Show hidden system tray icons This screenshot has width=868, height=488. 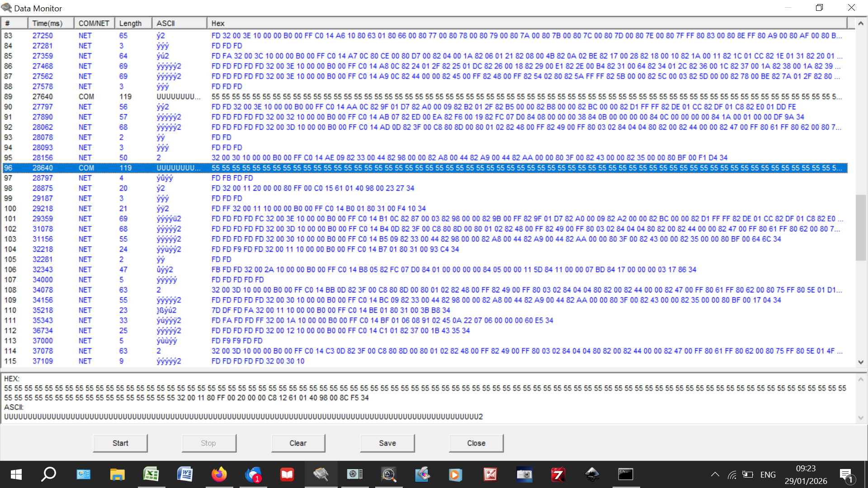click(715, 474)
